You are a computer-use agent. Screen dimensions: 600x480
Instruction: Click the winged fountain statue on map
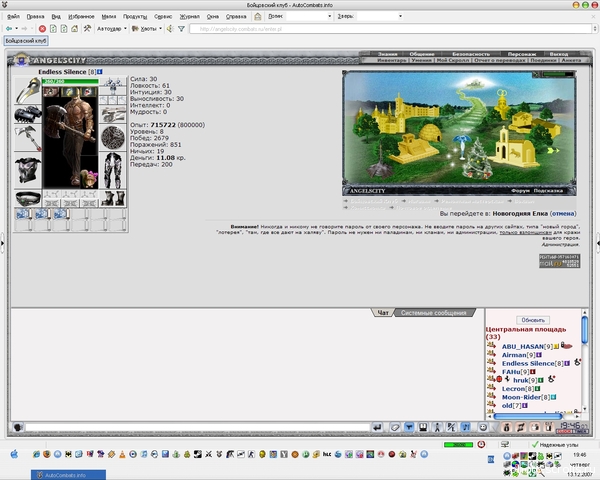tap(462, 146)
